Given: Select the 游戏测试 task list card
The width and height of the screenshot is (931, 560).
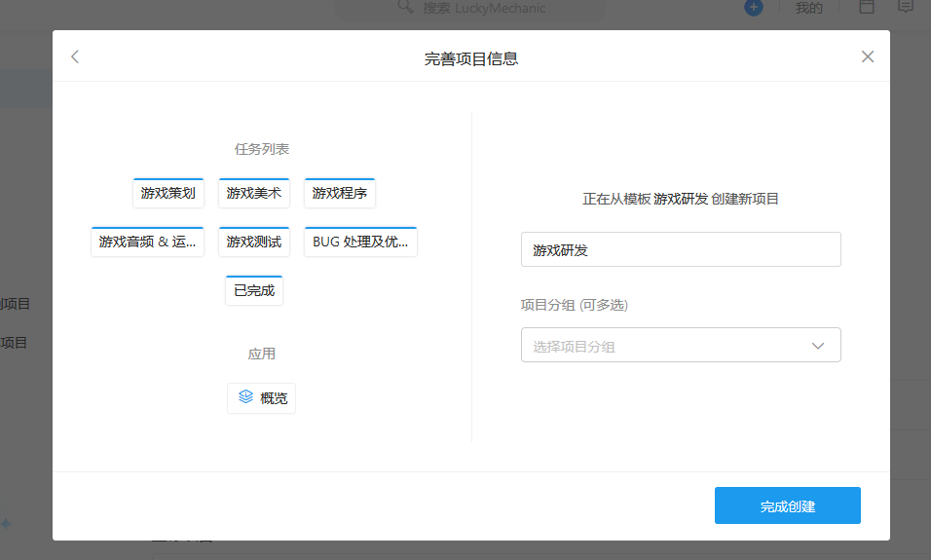Looking at the screenshot, I should click(253, 242).
